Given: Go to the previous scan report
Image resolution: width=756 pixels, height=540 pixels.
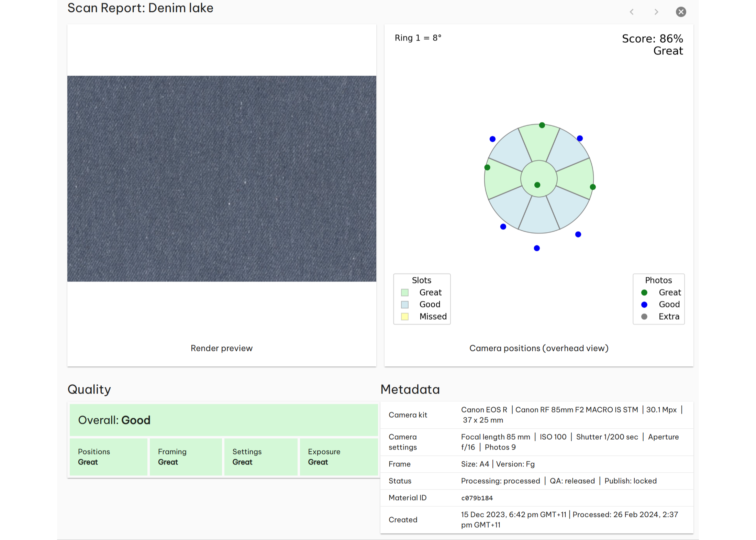Looking at the screenshot, I should (x=632, y=12).
